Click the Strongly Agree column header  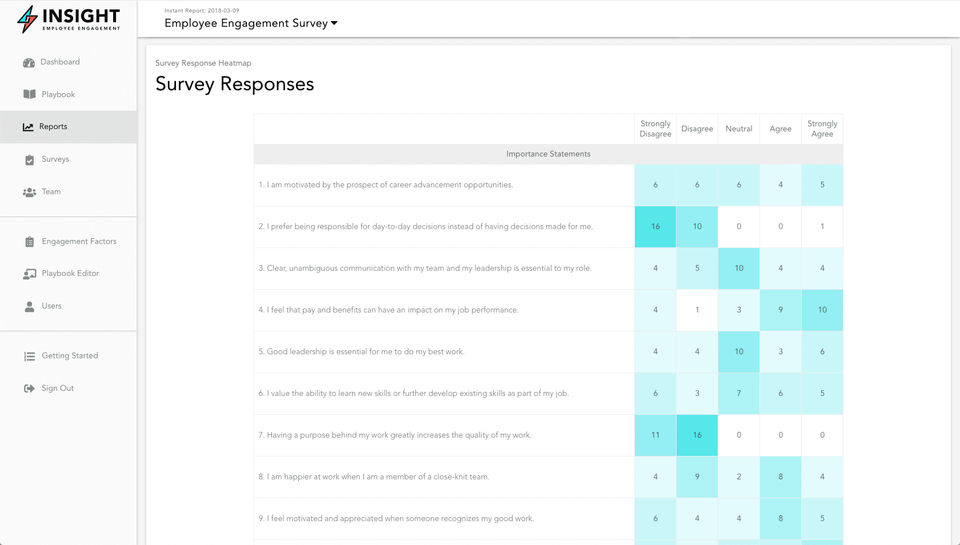pyautogui.click(x=822, y=129)
